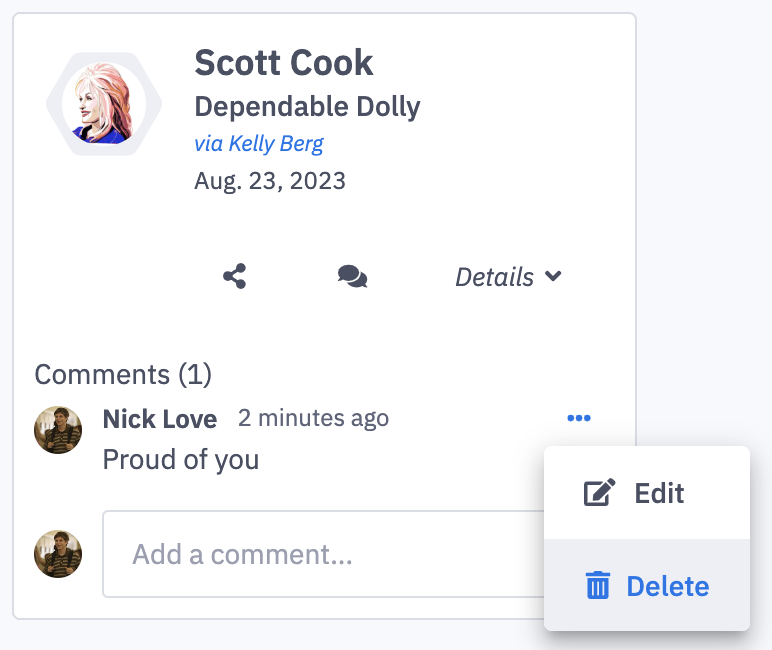
Task: Select Edit from the comment menu
Action: tap(658, 493)
